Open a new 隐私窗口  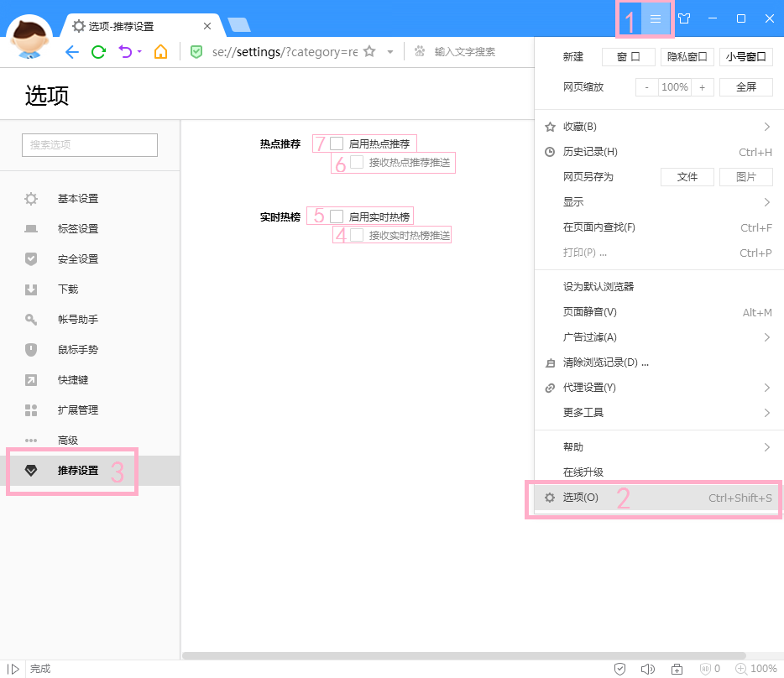click(x=687, y=57)
